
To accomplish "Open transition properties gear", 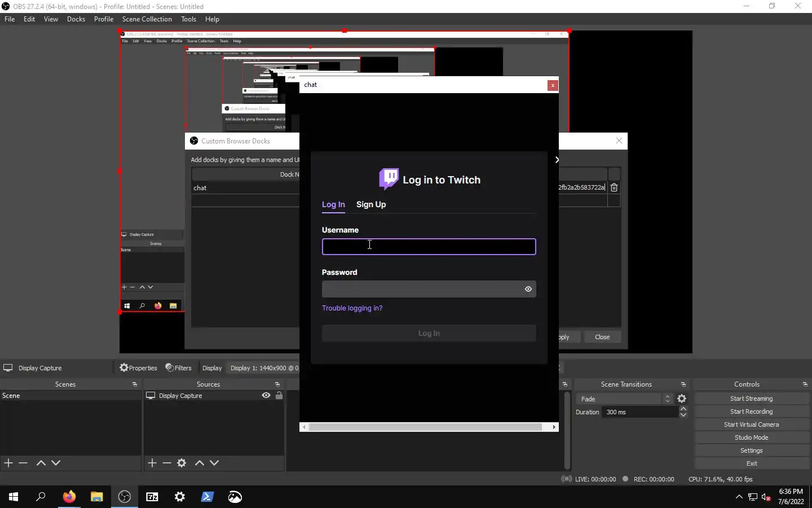I will pyautogui.click(x=682, y=399).
